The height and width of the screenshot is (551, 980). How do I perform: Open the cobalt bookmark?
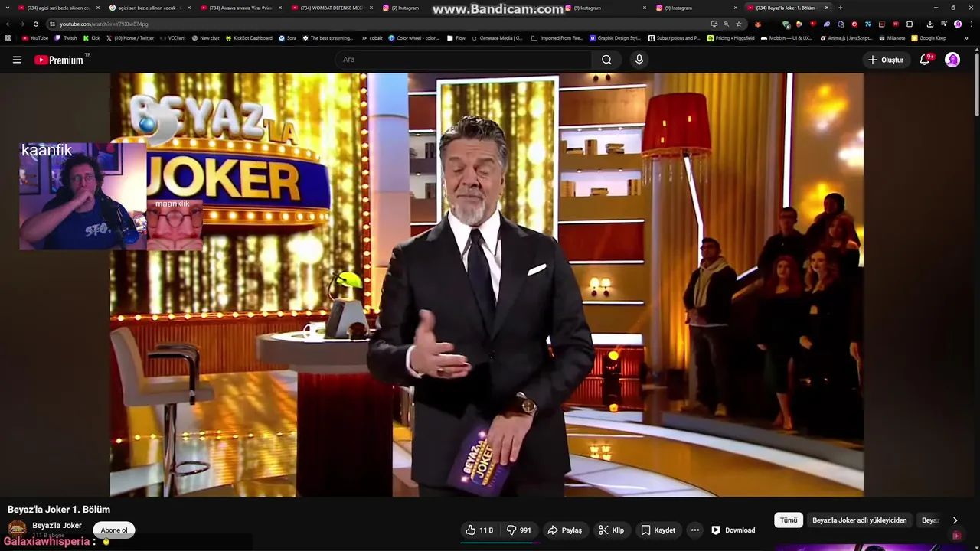(x=372, y=38)
